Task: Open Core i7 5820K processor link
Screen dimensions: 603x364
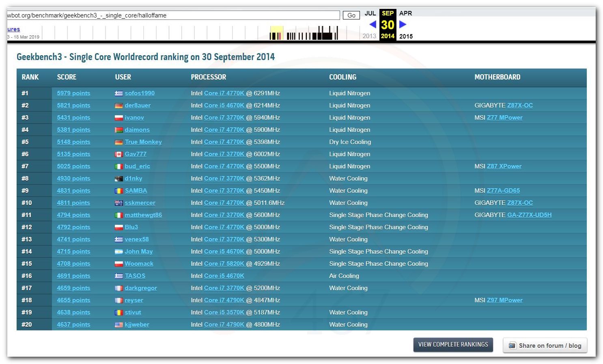Action: (x=224, y=264)
